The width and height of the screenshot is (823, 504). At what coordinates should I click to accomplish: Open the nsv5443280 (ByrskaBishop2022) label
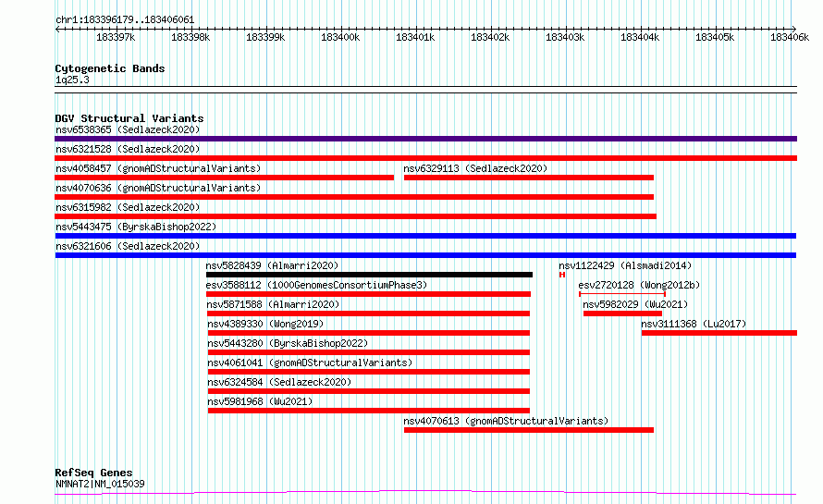(288, 343)
